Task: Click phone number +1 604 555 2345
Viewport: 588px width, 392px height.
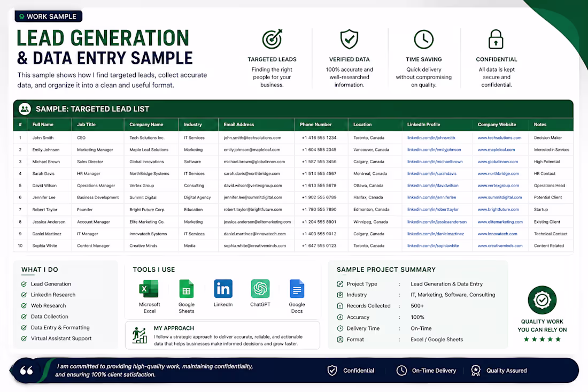Action: tap(319, 150)
